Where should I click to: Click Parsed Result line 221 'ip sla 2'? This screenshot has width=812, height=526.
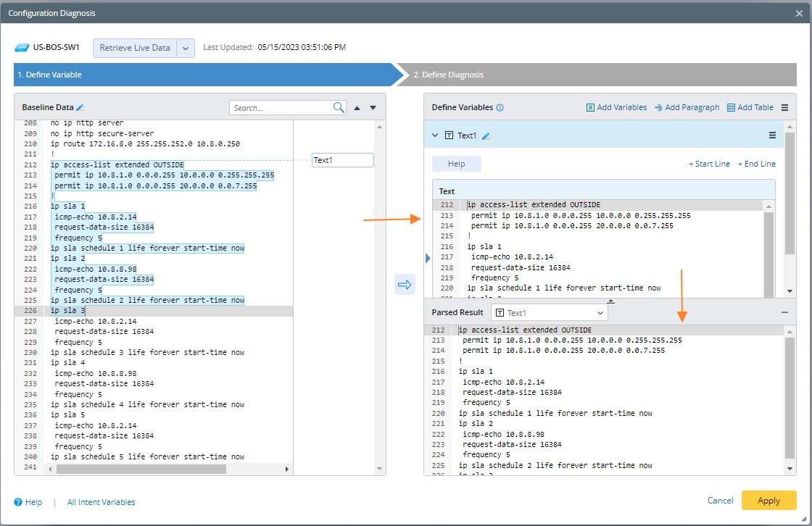click(476, 424)
